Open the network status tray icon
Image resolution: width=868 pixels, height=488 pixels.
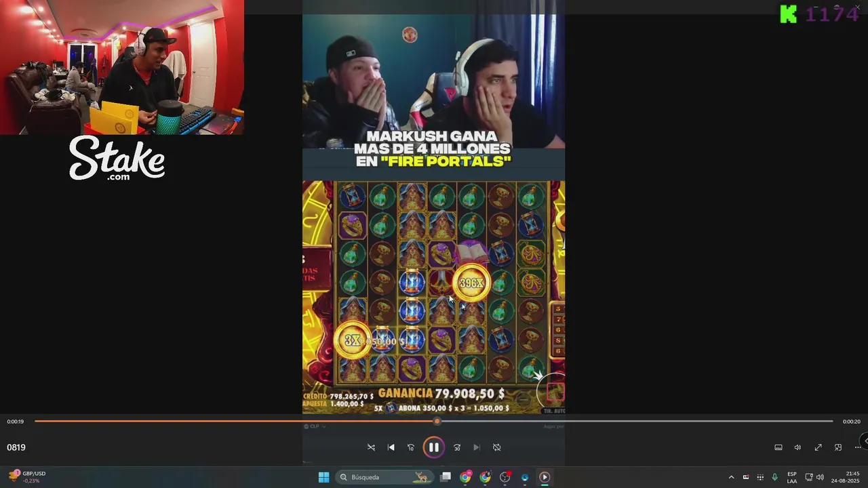(x=809, y=477)
